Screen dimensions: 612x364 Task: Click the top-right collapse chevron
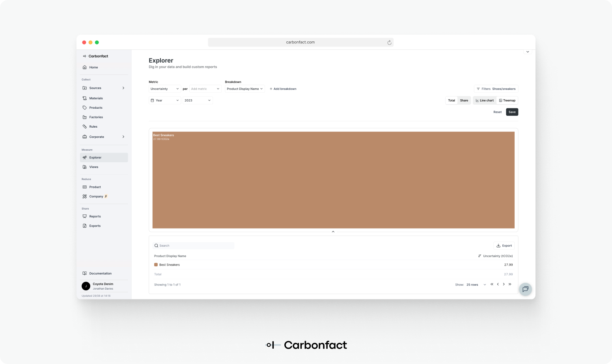pos(528,52)
